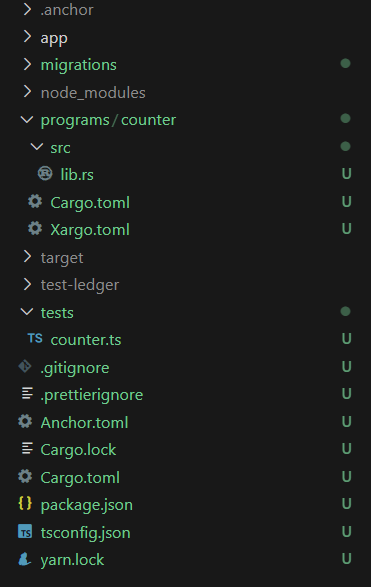The width and height of the screenshot is (371, 587).
Task: Click the lines icon beside .prettierignore
Action: (x=27, y=393)
